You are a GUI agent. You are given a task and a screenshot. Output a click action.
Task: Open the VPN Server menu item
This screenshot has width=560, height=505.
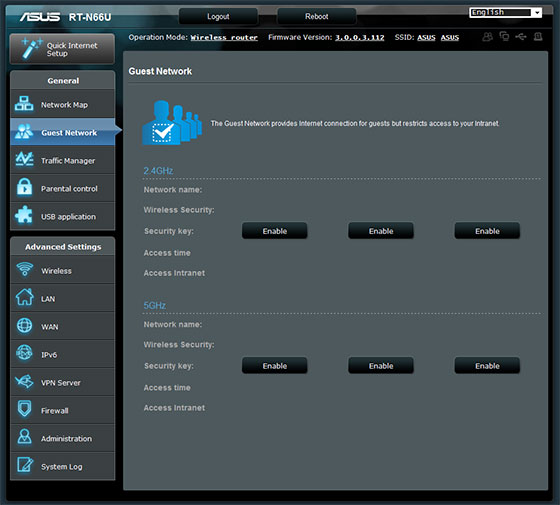click(63, 382)
